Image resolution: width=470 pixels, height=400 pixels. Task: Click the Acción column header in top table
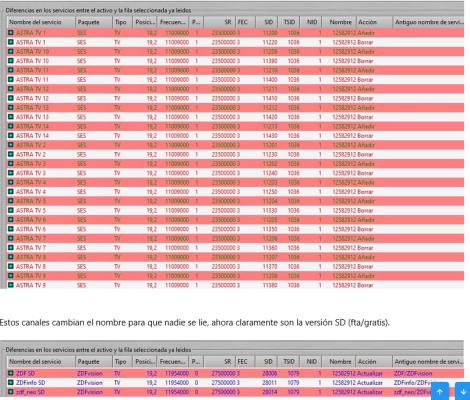click(x=374, y=22)
